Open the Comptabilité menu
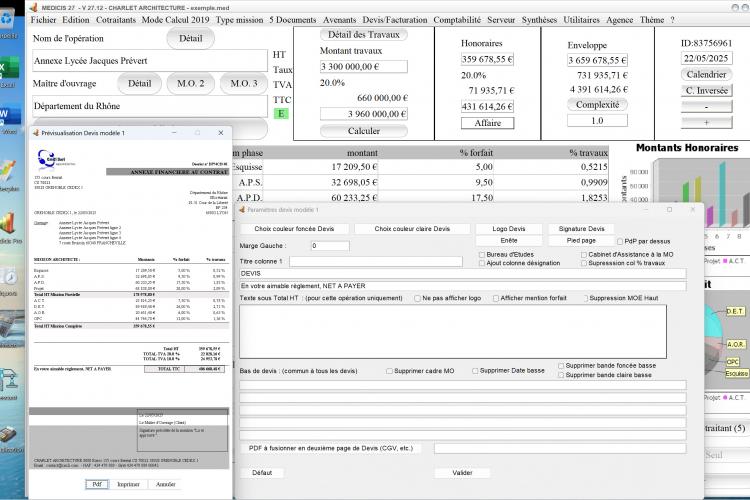This screenshot has height=500, width=750. [x=457, y=20]
